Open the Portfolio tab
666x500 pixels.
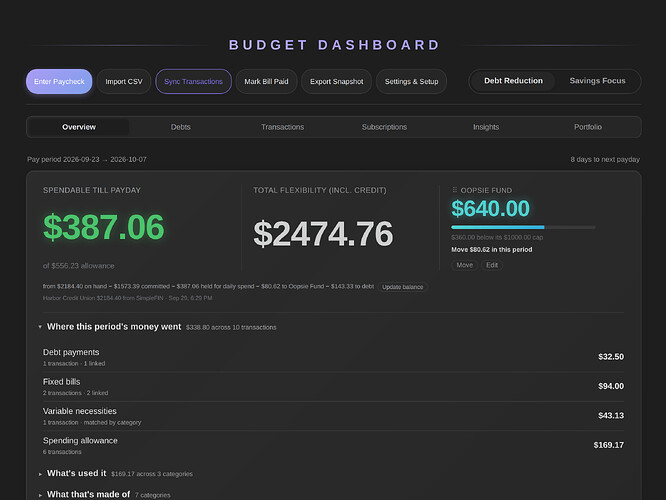588,127
